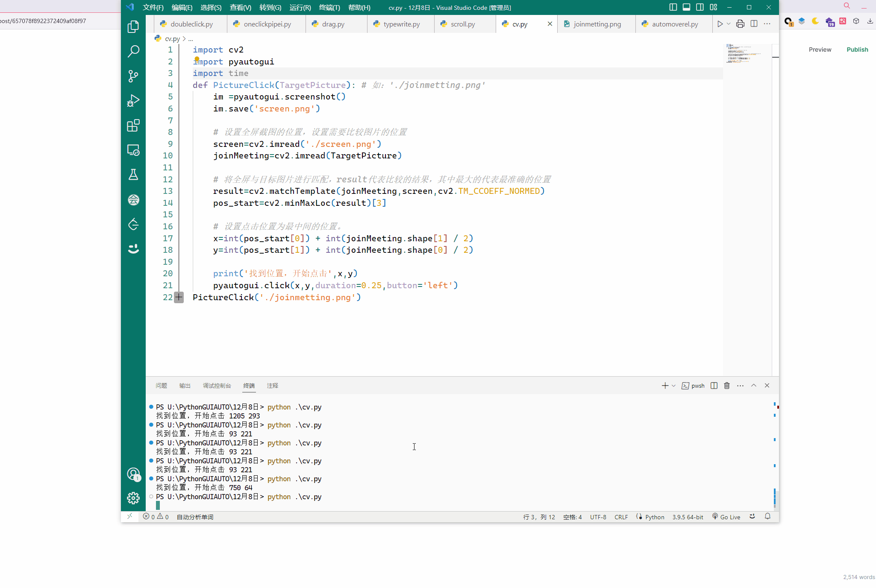The image size is (876, 588).
Task: Go to line via 行 3, 列 12
Action: click(x=539, y=517)
